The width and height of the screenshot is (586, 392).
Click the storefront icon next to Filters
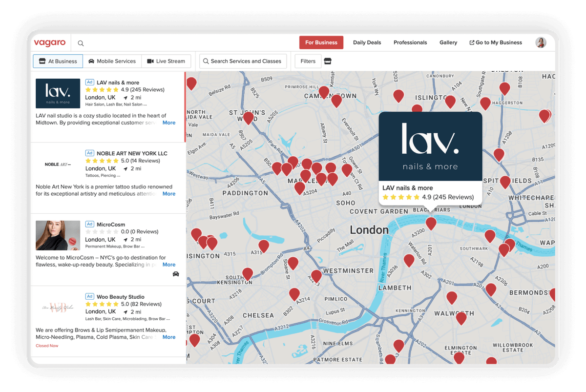coord(328,61)
